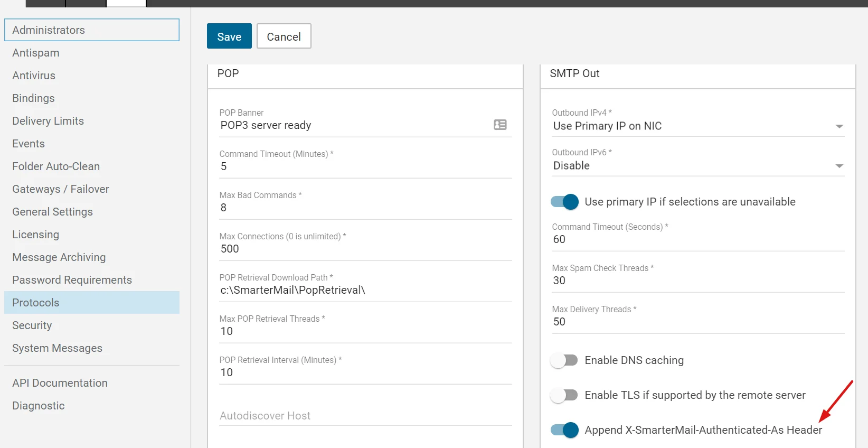Edit POP Max Connections field

point(365,249)
